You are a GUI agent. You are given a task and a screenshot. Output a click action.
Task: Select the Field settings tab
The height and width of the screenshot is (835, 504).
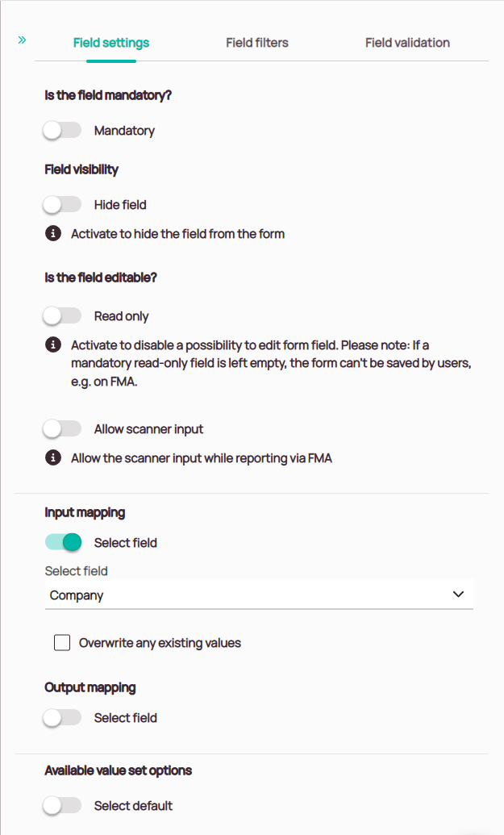pos(111,43)
